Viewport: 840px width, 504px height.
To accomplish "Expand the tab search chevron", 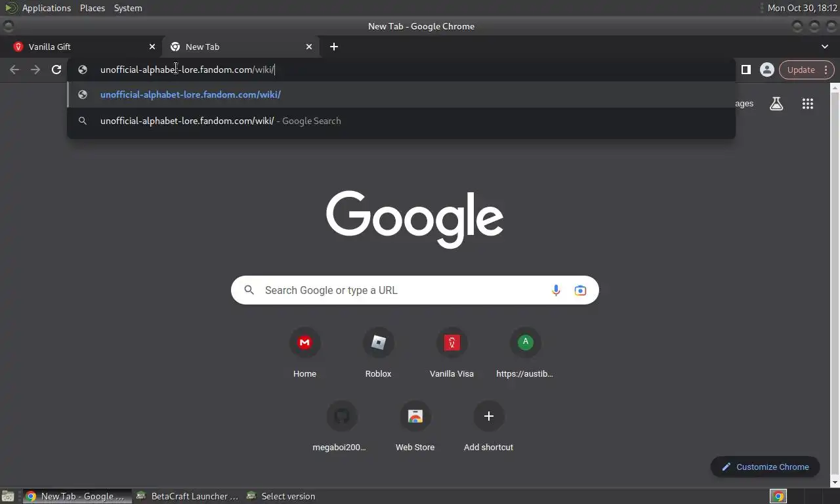I will point(825,47).
